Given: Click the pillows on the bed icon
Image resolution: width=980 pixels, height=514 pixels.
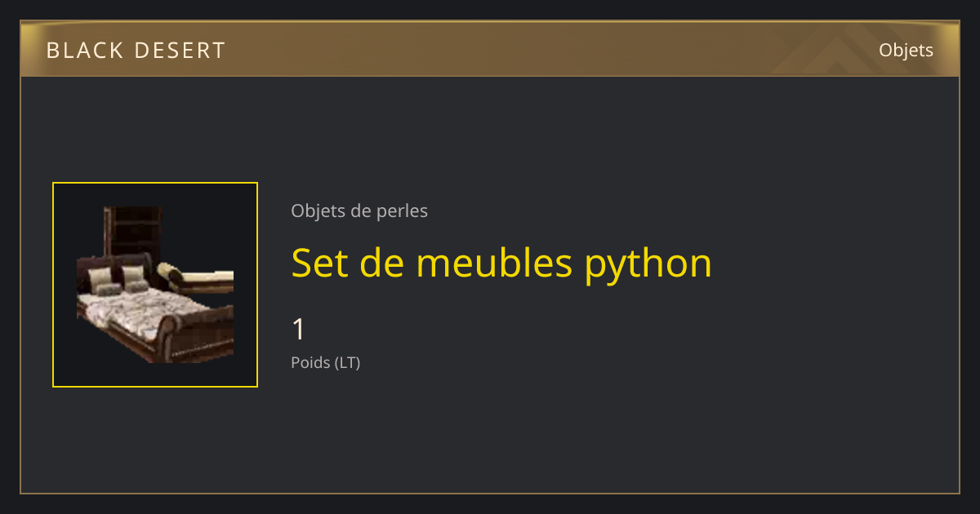Looking at the screenshot, I should 117,280.
